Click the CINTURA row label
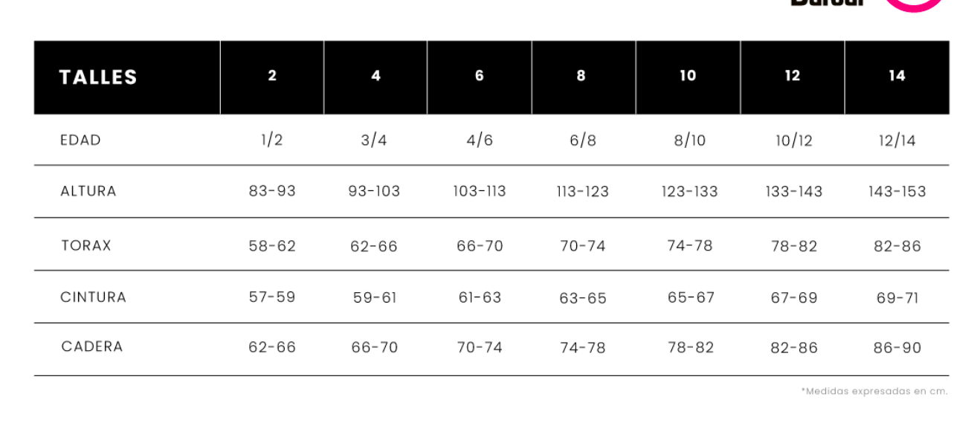Screen dimensions: 980x423 coord(94,297)
